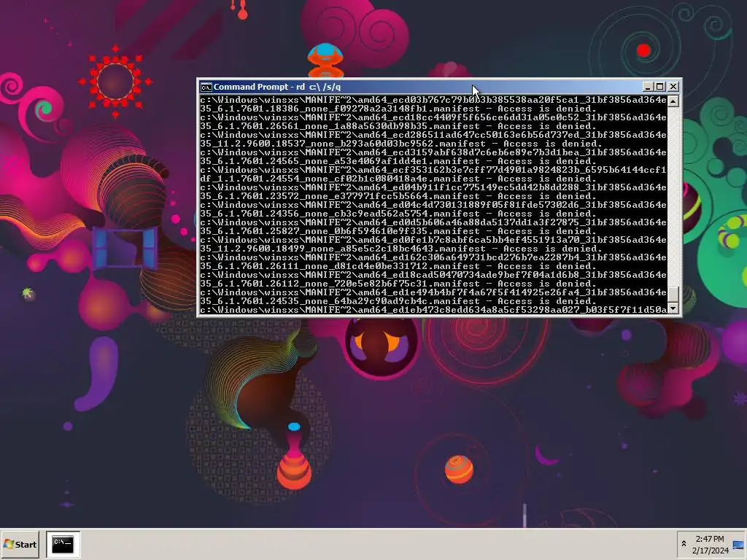Open the Command Prompt system menu icon
The image size is (747, 560).
click(206, 87)
